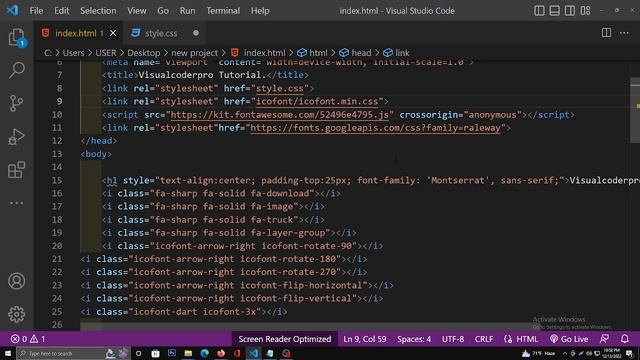Image resolution: width=640 pixels, height=360 pixels.
Task: Follow fonts.googleapis.com raleway link
Action: 375,128
